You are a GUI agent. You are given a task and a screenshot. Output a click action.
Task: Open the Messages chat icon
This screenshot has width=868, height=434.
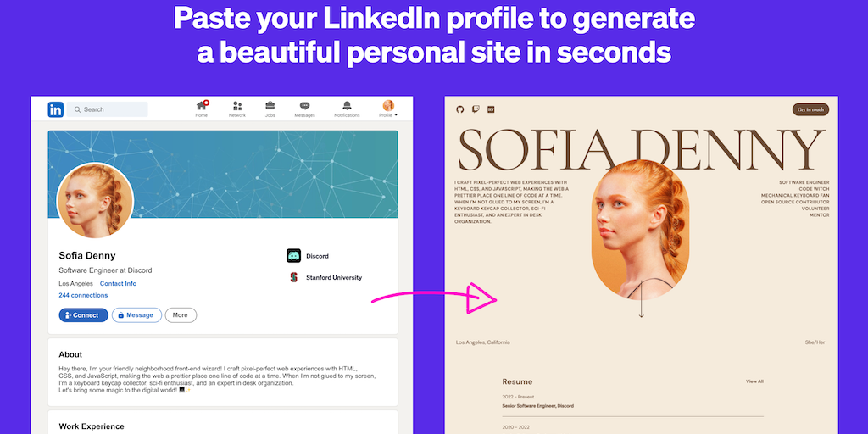coord(304,107)
